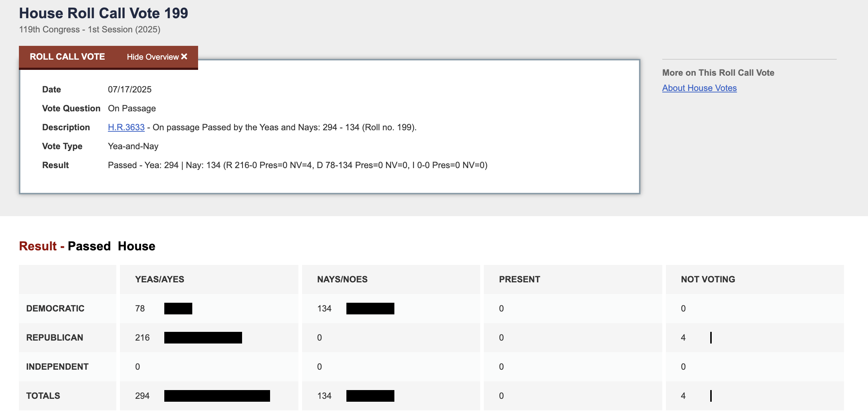Click the NAYS/NOES column header

point(342,279)
